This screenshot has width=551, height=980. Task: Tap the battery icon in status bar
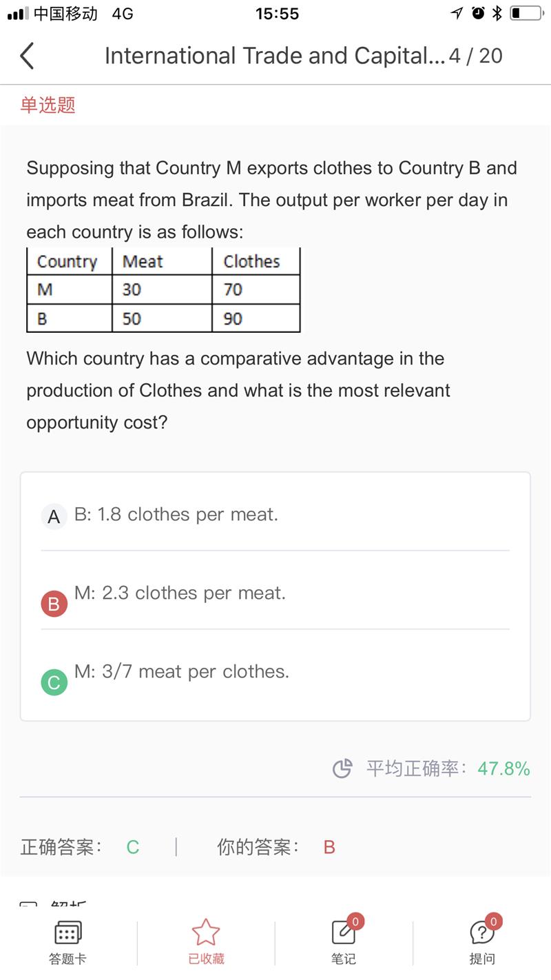coord(527,13)
